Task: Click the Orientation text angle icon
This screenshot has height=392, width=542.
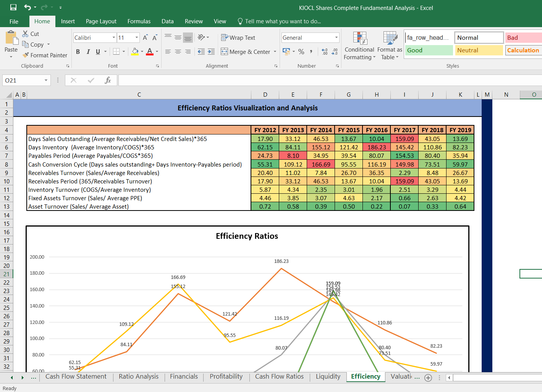Action: tap(201, 37)
